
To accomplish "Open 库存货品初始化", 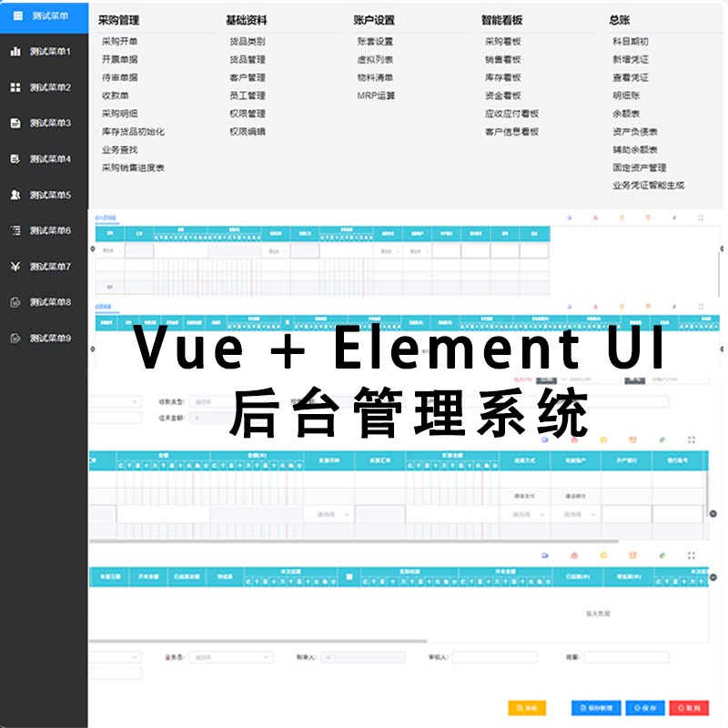I will tap(133, 132).
